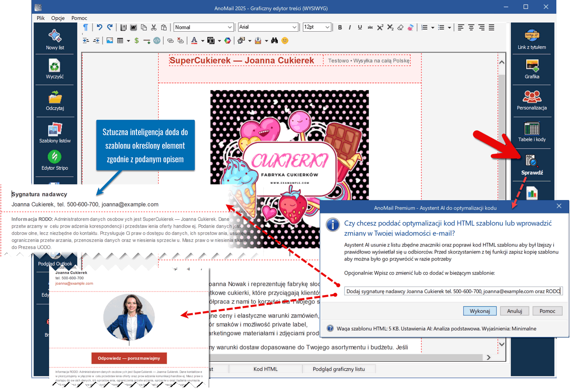Toggle superscript formatting
This screenshot has height=392, width=572.
click(x=380, y=27)
